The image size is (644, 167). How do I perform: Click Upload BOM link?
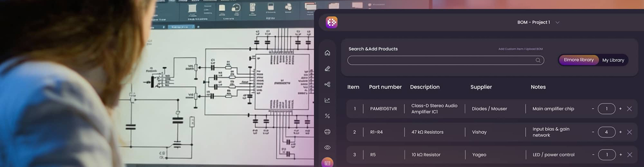tap(534, 49)
